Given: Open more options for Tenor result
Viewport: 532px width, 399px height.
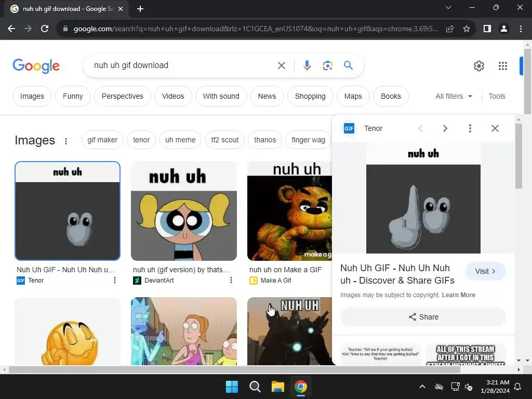Looking at the screenshot, I should [115, 280].
